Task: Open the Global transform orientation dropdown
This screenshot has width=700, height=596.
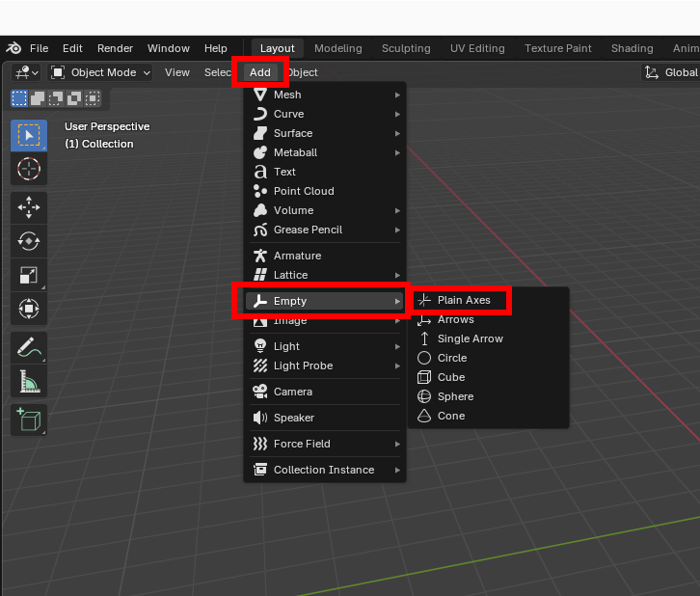Action: pos(671,72)
